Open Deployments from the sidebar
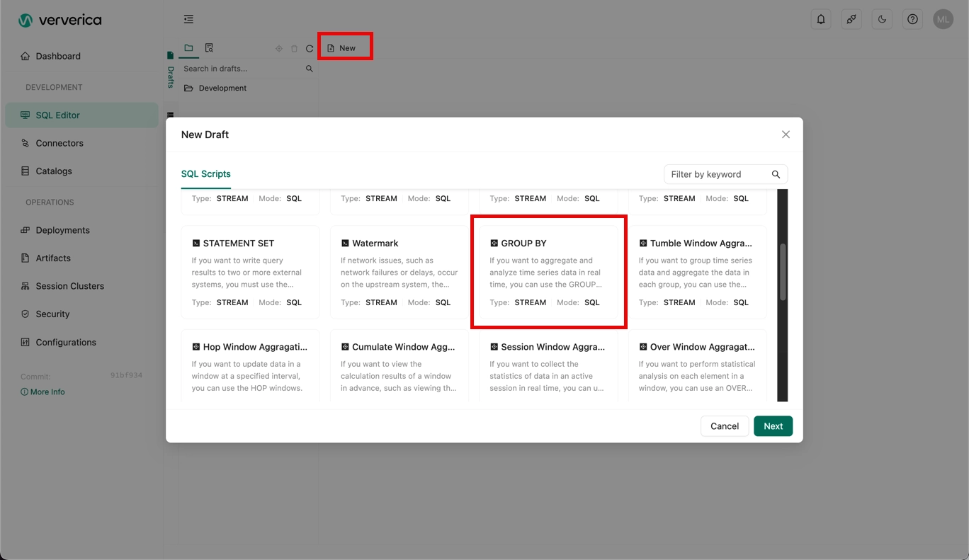 click(81, 230)
